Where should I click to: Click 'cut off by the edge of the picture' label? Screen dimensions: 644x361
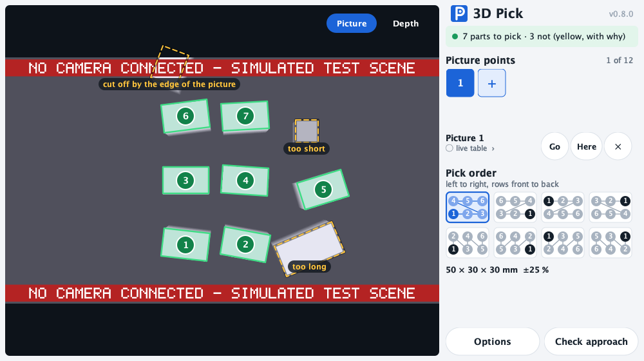pyautogui.click(x=169, y=84)
